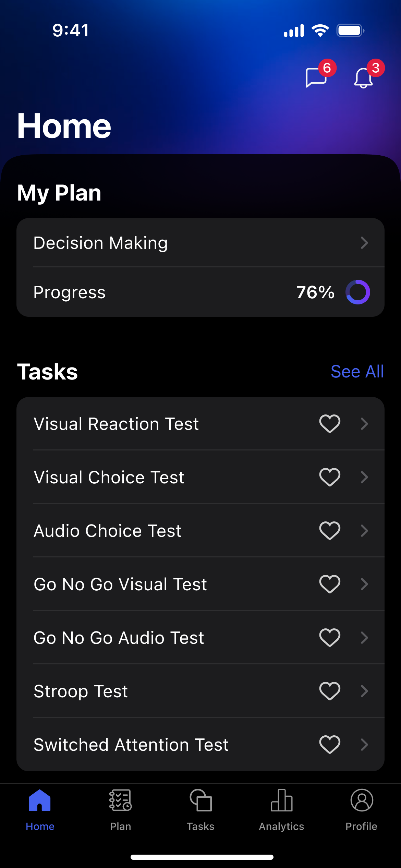Click the See All link

(x=357, y=372)
